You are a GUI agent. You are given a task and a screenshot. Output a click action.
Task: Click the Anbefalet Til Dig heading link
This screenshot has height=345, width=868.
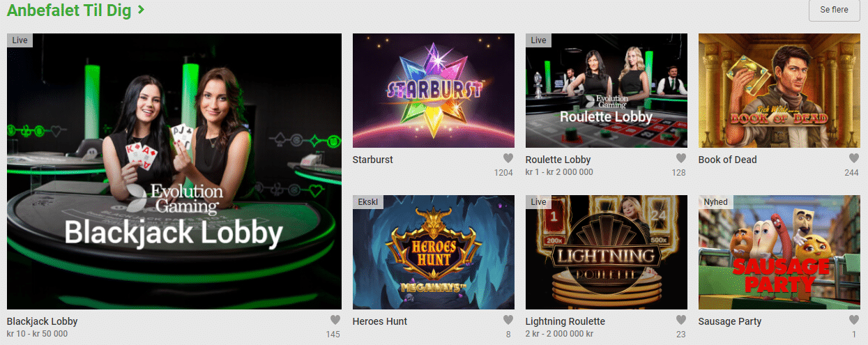(x=69, y=10)
